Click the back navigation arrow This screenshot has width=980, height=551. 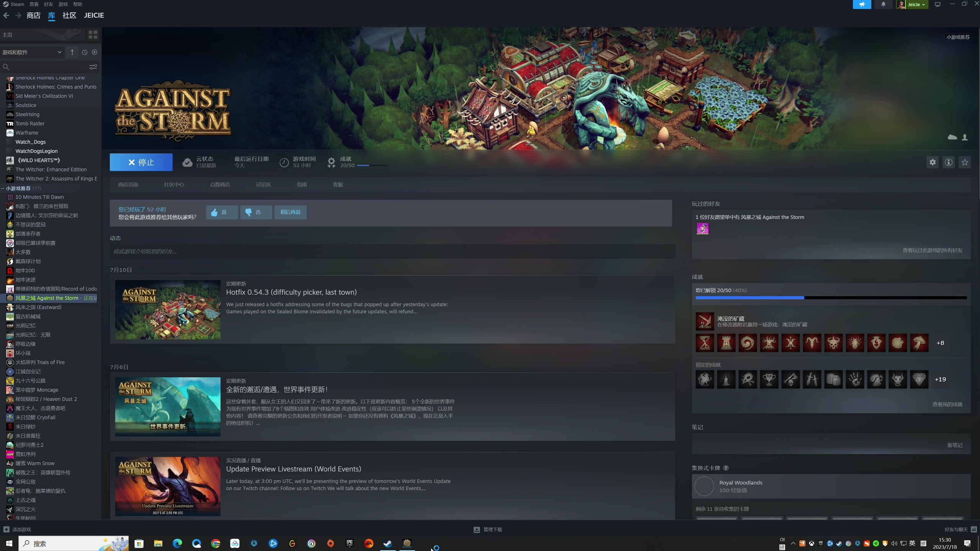pos(6,15)
